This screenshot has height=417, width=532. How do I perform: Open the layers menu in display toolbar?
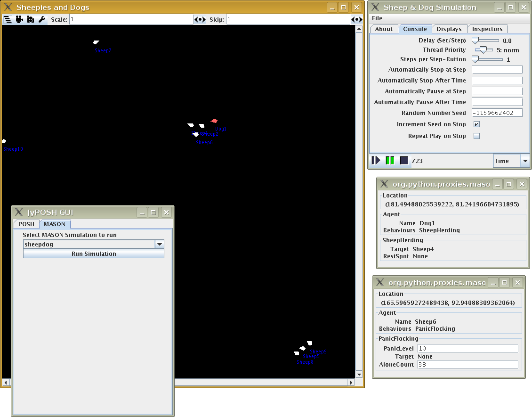click(8, 19)
